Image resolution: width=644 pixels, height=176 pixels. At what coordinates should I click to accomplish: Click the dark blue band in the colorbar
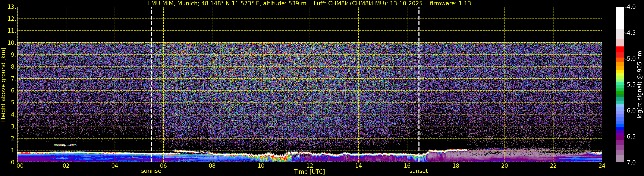point(620,129)
